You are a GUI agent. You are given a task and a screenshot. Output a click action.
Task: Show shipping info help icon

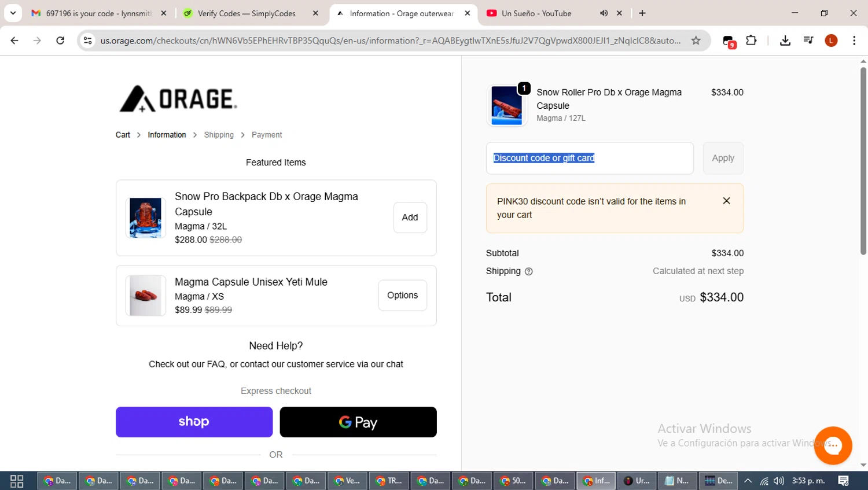528,271
